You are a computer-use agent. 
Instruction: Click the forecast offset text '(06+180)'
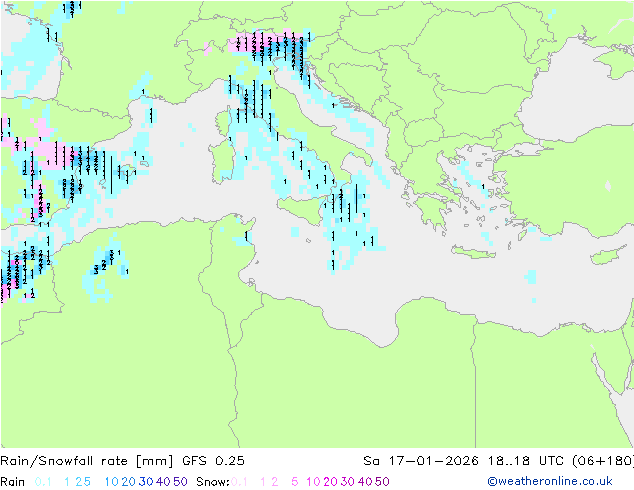pyautogui.click(x=603, y=461)
